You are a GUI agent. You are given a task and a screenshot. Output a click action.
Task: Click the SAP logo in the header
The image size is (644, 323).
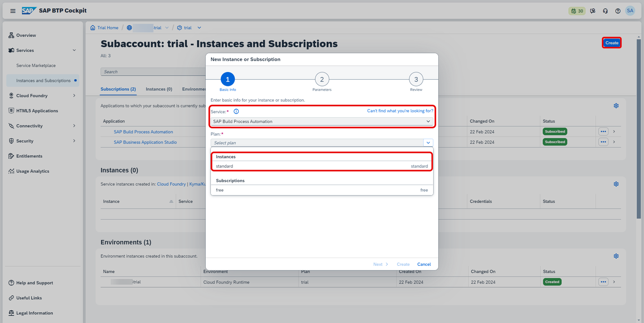[29, 11]
